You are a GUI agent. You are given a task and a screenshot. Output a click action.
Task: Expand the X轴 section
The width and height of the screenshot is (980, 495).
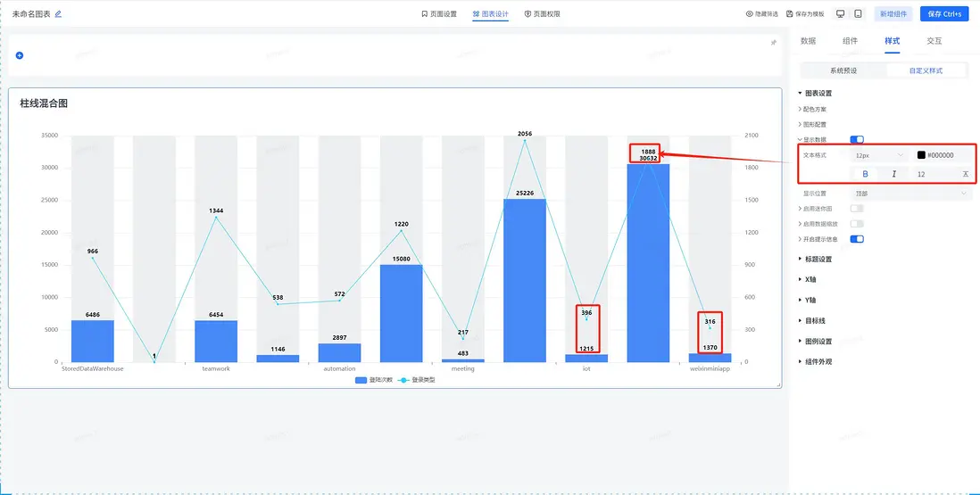[x=807, y=280]
